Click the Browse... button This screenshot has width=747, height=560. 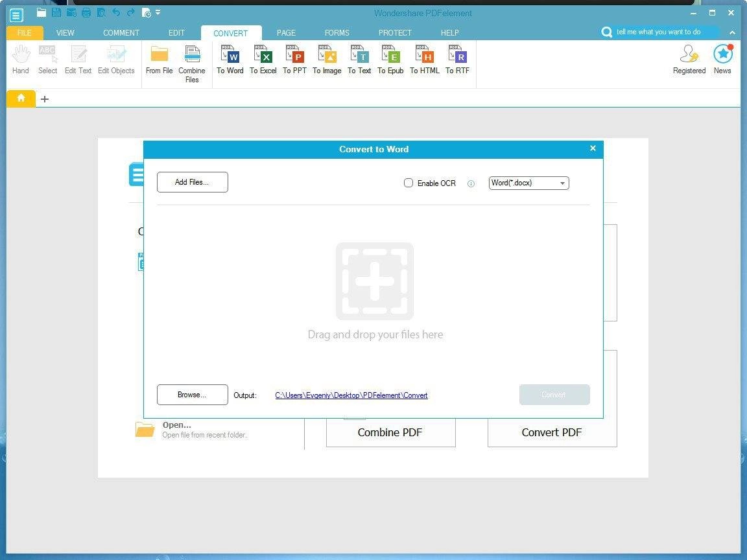(193, 395)
